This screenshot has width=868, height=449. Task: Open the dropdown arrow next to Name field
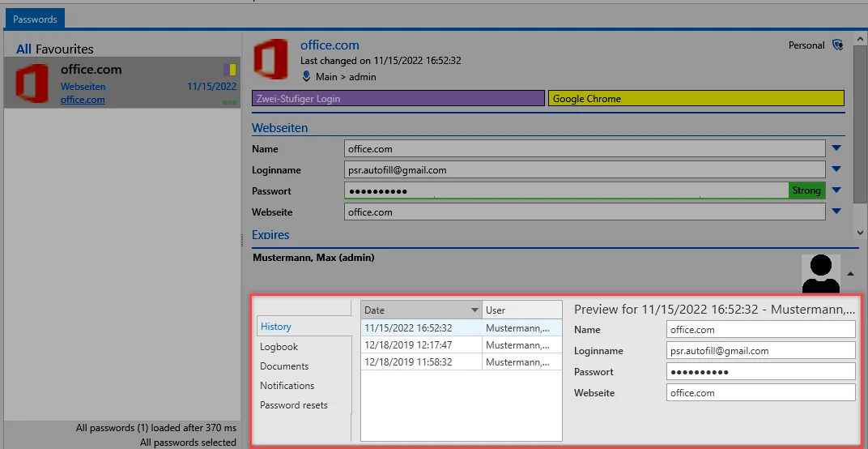(836, 148)
